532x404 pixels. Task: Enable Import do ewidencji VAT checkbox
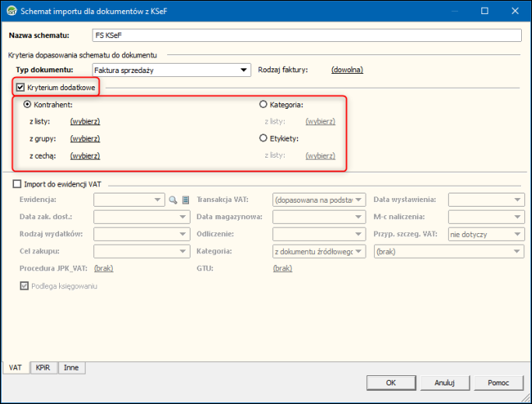click(17, 184)
